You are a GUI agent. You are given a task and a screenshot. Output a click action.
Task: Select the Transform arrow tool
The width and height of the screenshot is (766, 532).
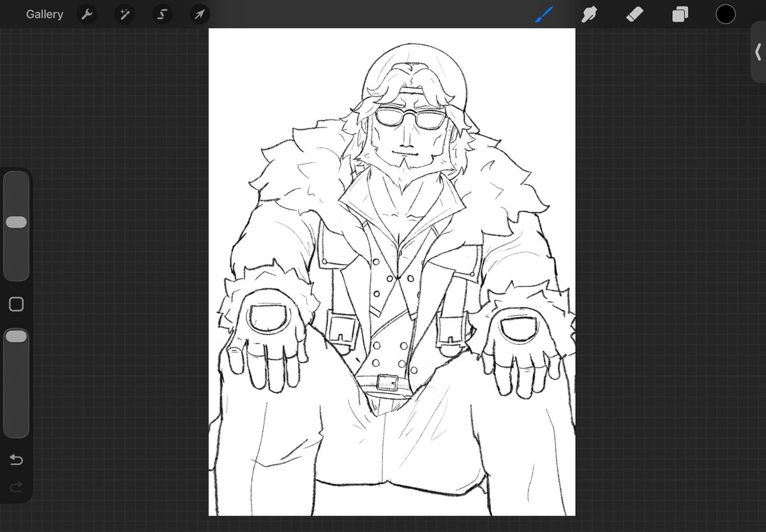(x=200, y=13)
